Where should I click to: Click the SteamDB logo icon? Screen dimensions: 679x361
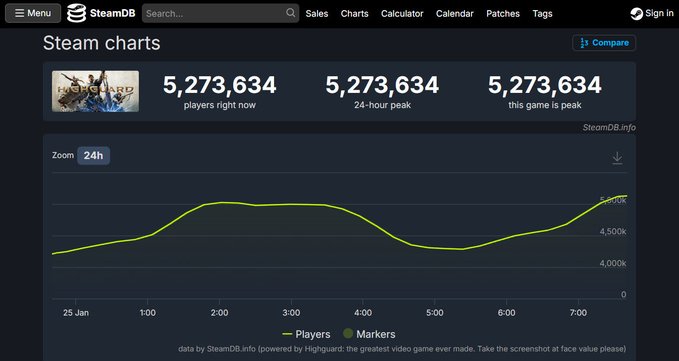(76, 13)
